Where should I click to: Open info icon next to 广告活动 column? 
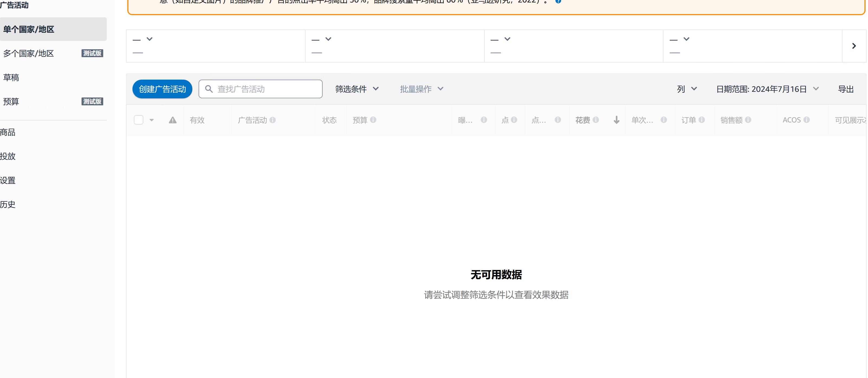click(273, 120)
